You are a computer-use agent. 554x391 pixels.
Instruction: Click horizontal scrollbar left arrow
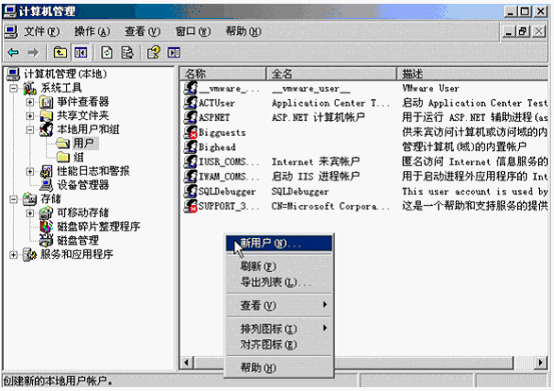click(x=187, y=363)
